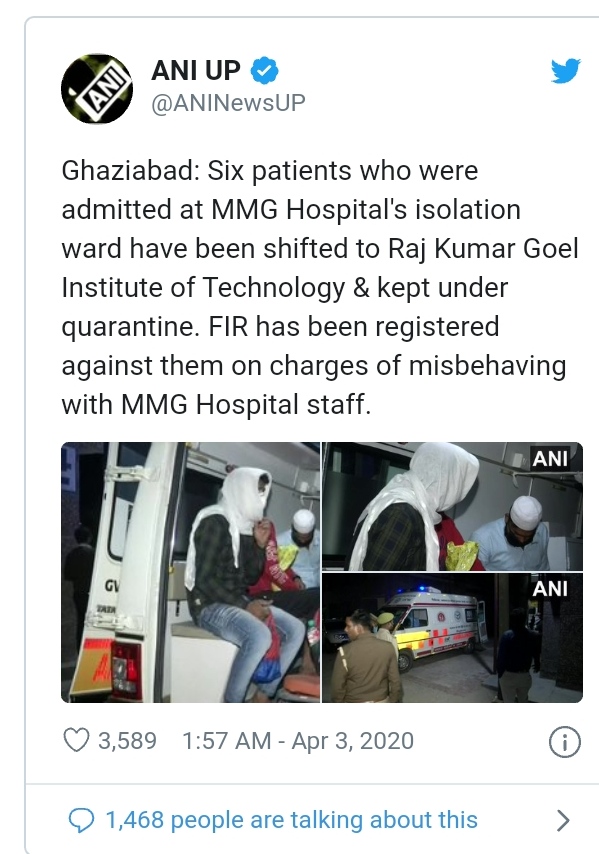
Task: Click the tweet text about Ghaziabad patients
Action: 320,288
